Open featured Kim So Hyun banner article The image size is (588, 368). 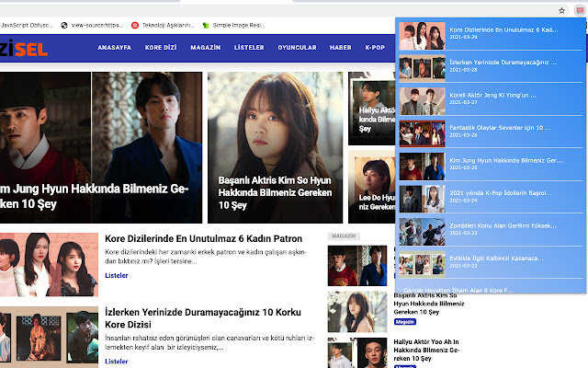[x=276, y=147]
